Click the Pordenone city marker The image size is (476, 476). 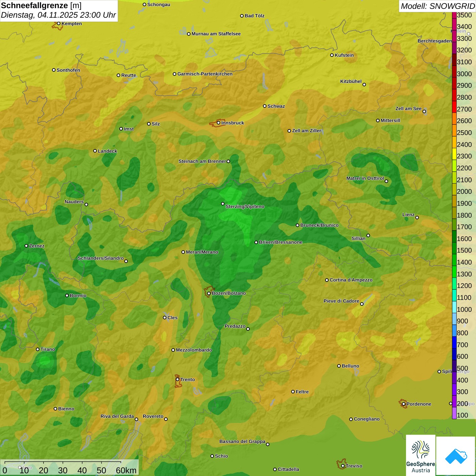(x=404, y=404)
